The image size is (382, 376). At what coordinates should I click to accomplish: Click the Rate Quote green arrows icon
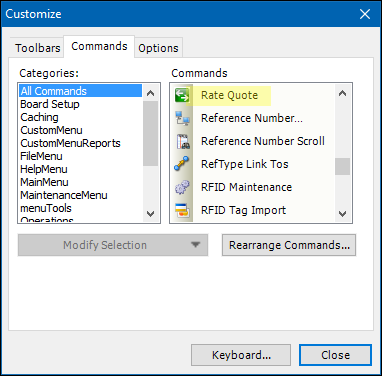[x=182, y=95]
